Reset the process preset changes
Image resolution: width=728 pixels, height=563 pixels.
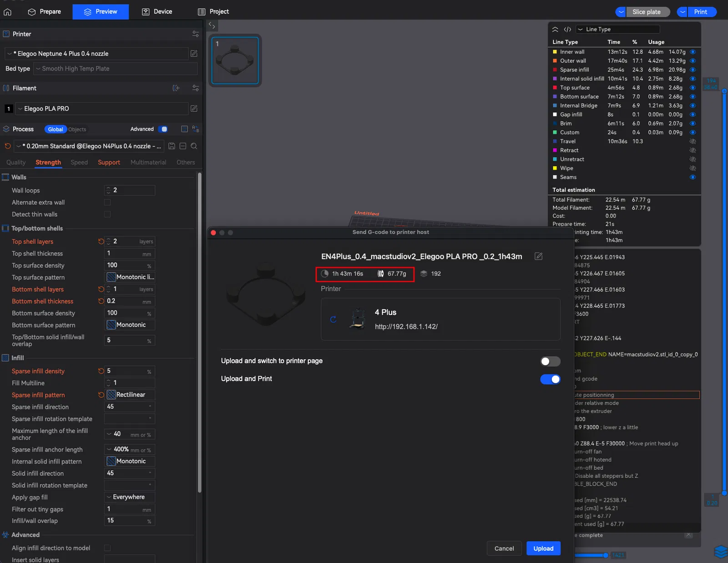[x=8, y=146]
